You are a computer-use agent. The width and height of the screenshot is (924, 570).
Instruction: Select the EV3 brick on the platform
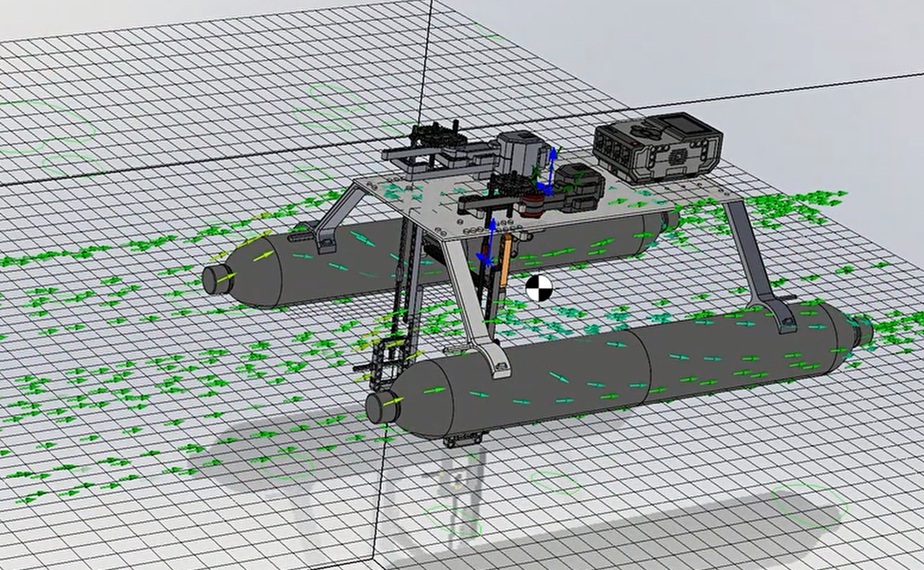coord(658,146)
